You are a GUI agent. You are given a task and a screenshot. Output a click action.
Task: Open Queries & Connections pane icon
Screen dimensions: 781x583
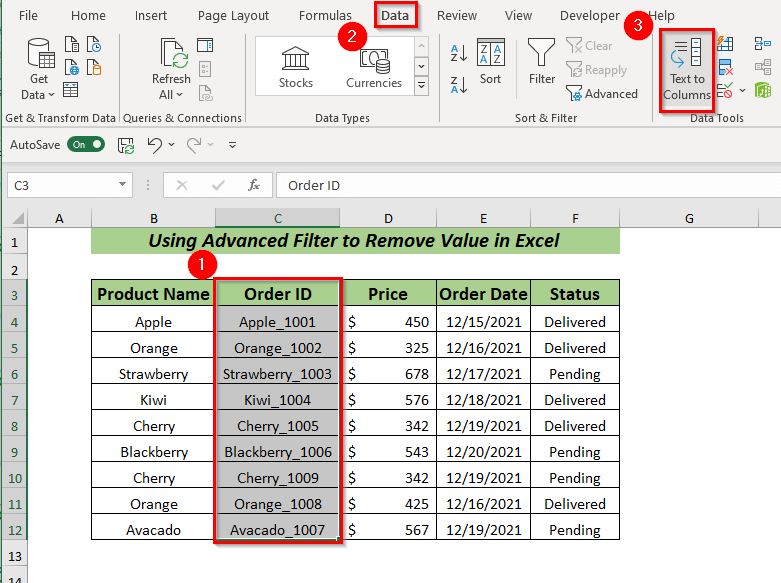pyautogui.click(x=205, y=45)
